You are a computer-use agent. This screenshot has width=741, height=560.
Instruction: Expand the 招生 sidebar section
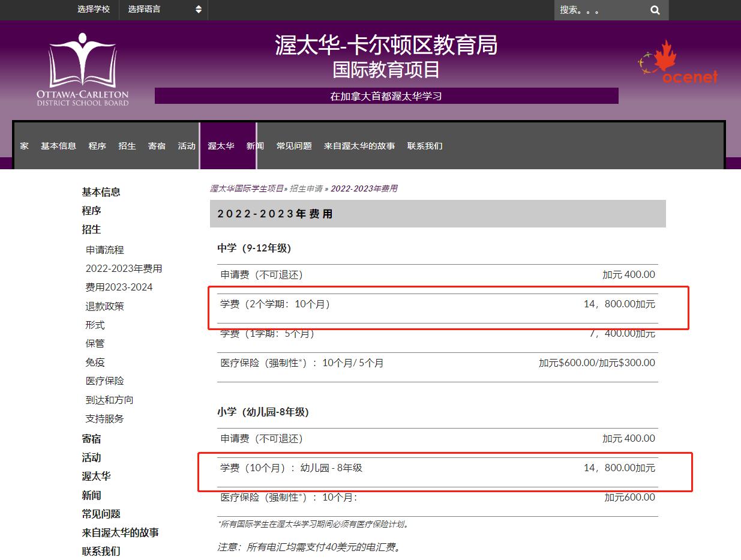(91, 229)
